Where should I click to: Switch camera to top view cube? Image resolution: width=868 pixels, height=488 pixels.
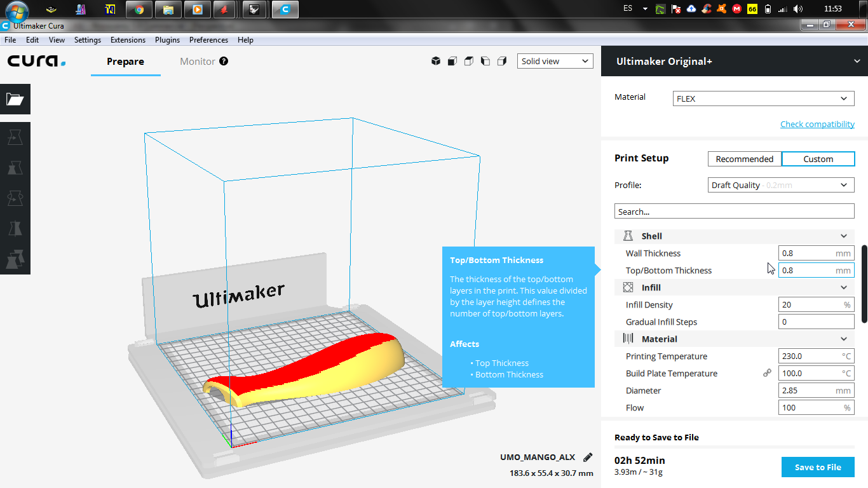point(469,61)
